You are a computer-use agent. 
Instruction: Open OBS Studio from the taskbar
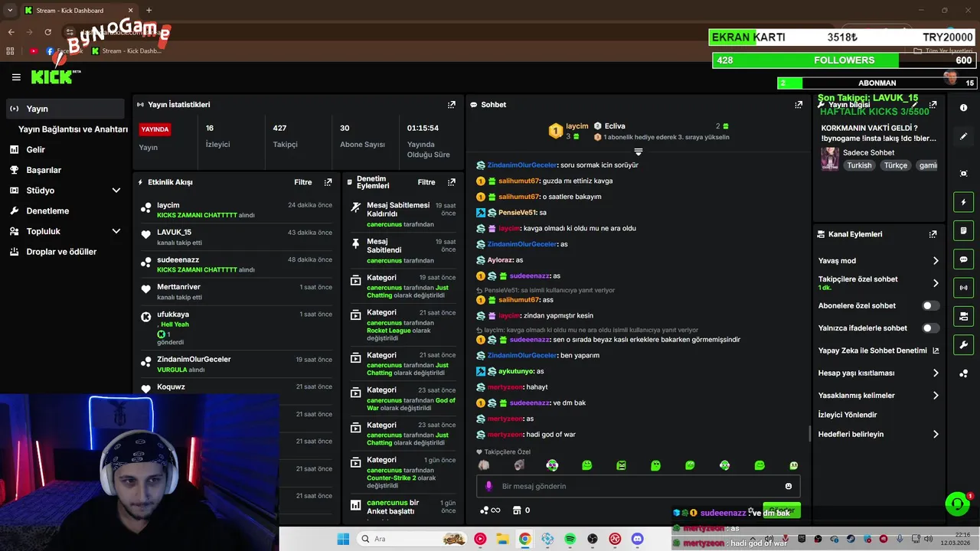tap(592, 539)
